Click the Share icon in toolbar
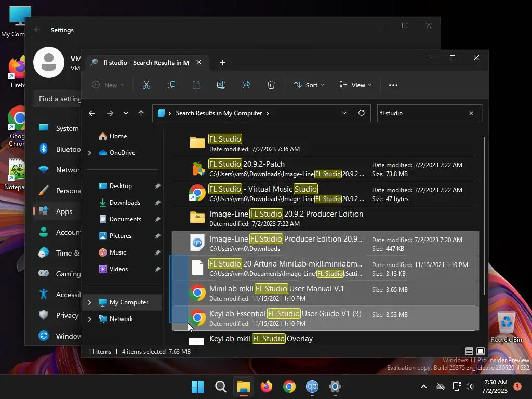Image resolution: width=532 pixels, height=399 pixels. [246, 85]
